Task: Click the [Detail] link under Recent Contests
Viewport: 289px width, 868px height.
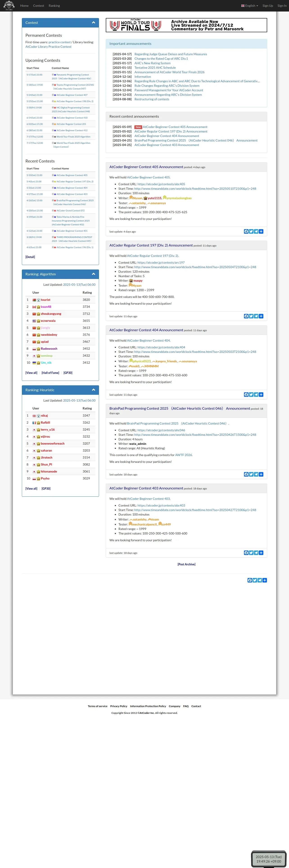Action: pos(30,257)
